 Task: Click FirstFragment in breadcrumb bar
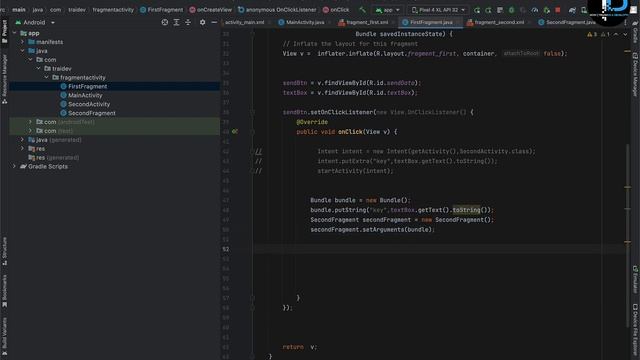tap(162, 10)
